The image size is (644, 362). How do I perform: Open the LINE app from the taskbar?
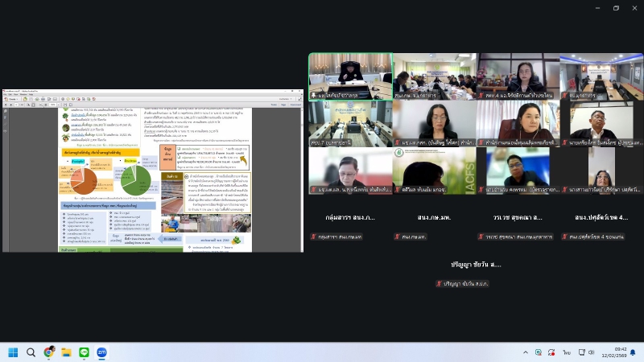[x=85, y=352]
